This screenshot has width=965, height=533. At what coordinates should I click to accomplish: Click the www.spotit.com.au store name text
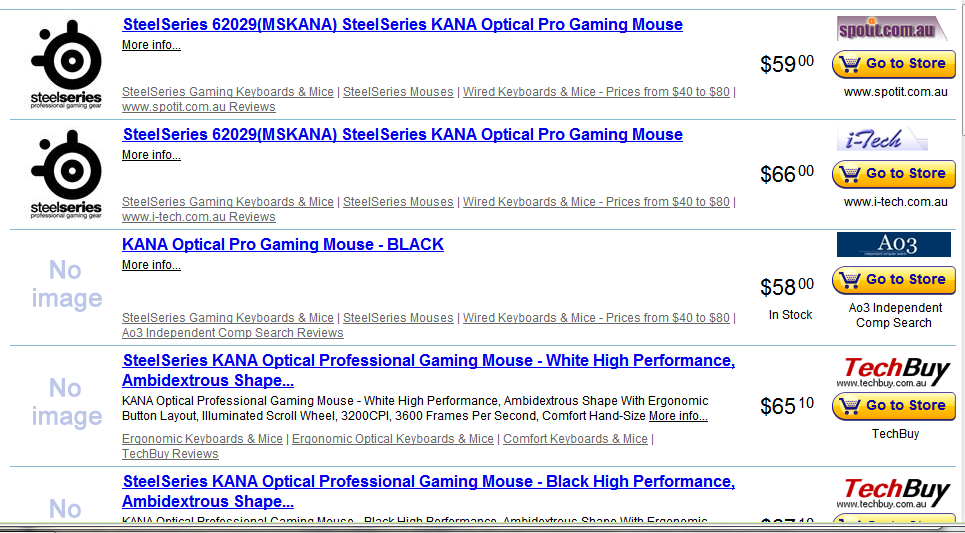tap(895, 93)
